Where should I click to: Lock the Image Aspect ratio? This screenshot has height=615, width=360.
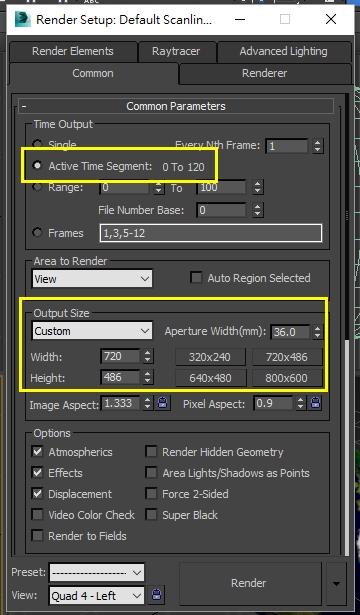point(163,403)
